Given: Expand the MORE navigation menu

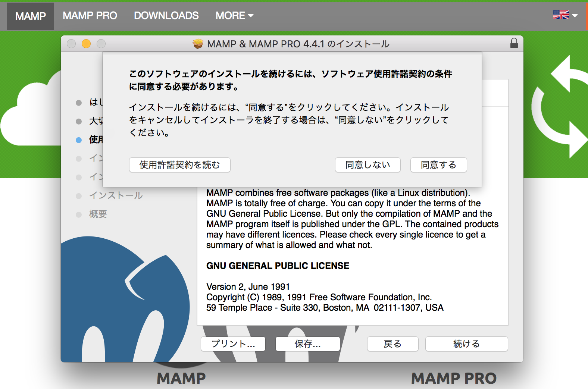Looking at the screenshot, I should coord(234,16).
